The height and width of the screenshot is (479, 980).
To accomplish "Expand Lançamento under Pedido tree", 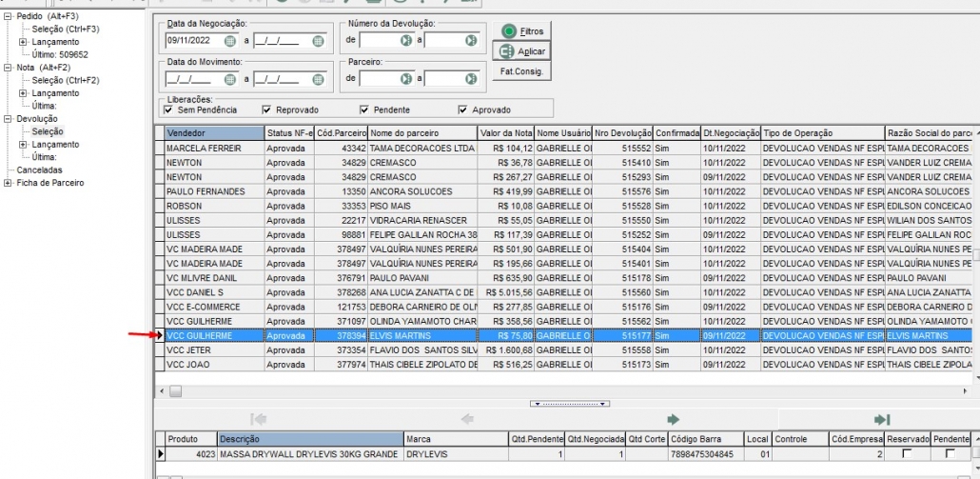I will [23, 43].
